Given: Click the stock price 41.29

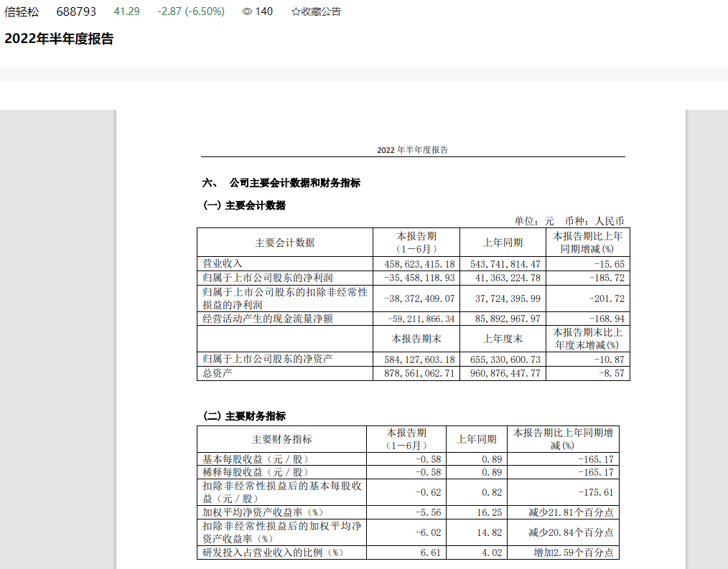Looking at the screenshot, I should [x=127, y=11].
